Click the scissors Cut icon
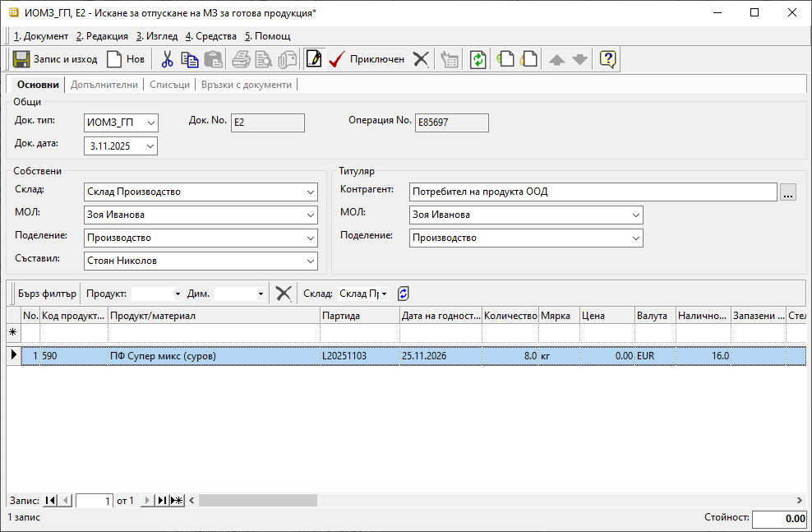Screen dimensions: 812x532 click(167, 59)
